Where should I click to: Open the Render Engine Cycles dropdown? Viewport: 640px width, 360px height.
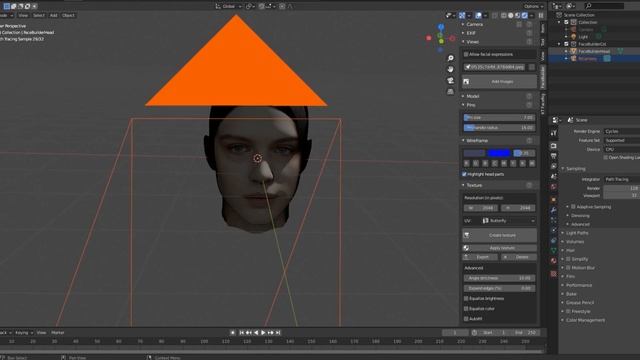[622, 131]
